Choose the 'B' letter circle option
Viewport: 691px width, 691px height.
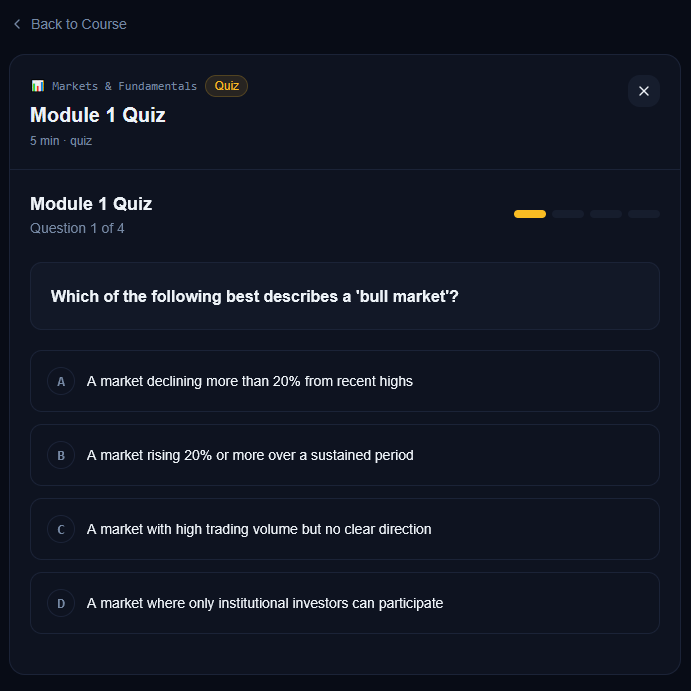click(x=61, y=455)
